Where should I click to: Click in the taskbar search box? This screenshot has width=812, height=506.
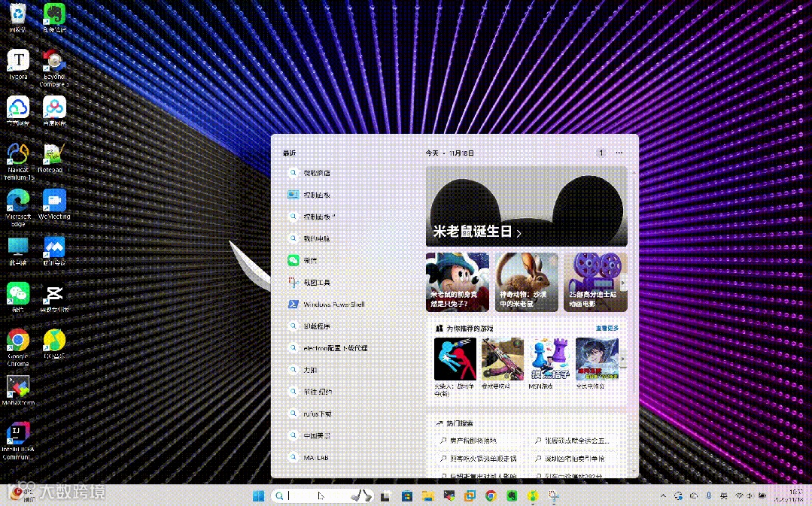322,496
